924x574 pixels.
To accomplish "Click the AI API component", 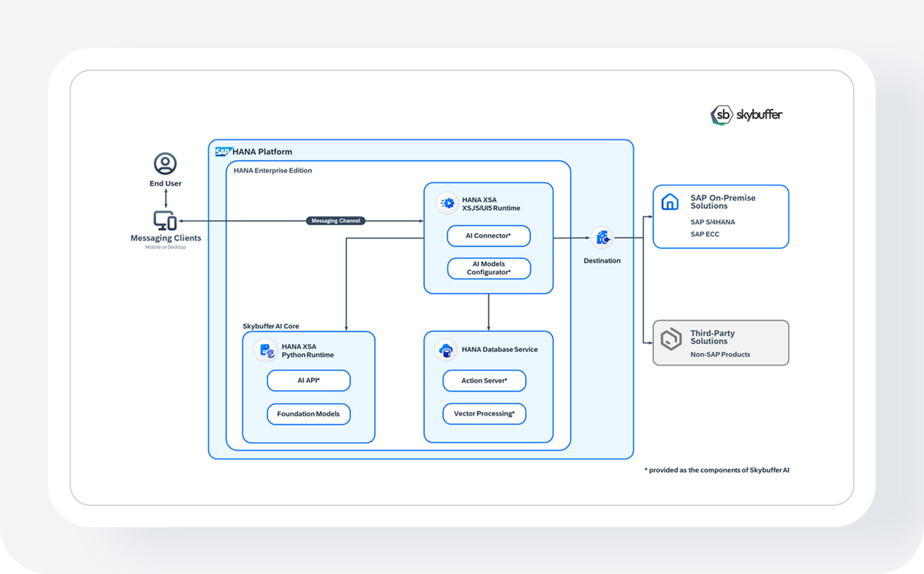I will (309, 381).
